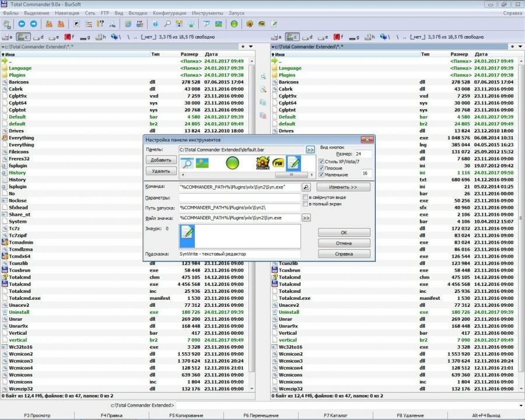The width and height of the screenshot is (525, 420).
Task: Click >> button next to Панель path
Action: [310, 149]
